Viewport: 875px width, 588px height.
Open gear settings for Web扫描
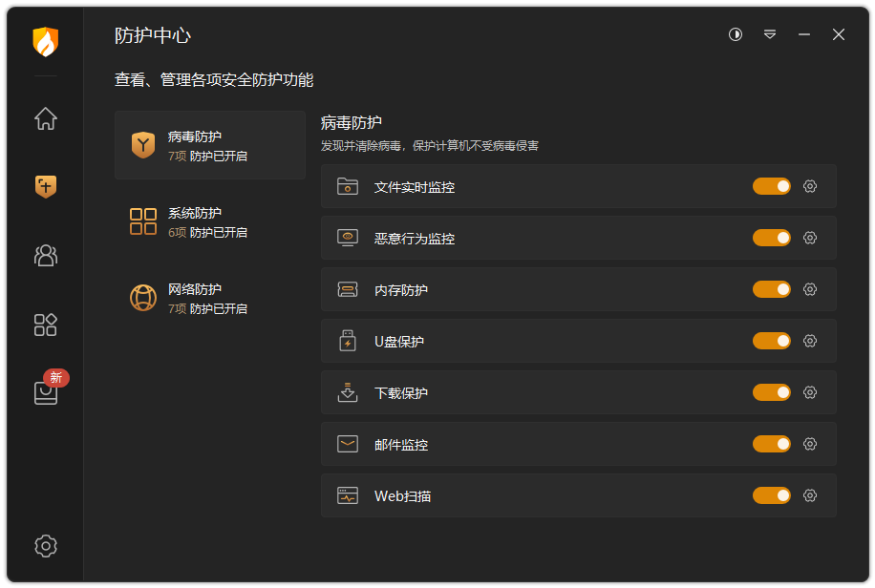pos(810,495)
